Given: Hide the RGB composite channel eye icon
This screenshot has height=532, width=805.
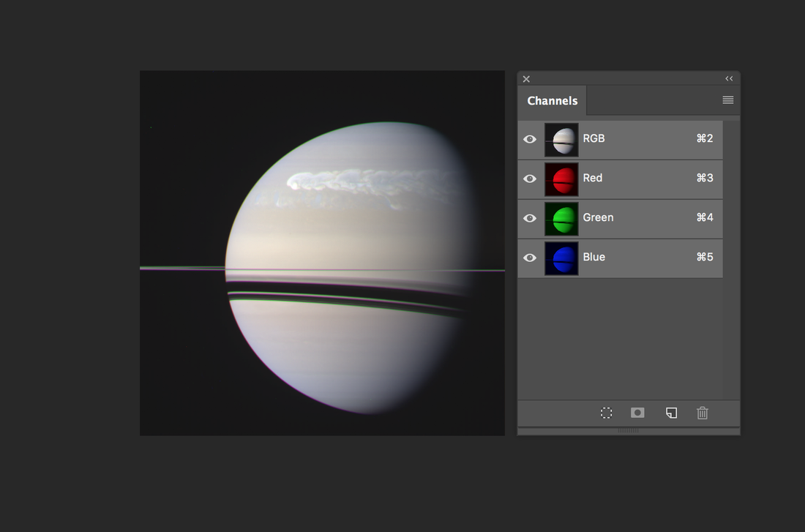Looking at the screenshot, I should (530, 139).
